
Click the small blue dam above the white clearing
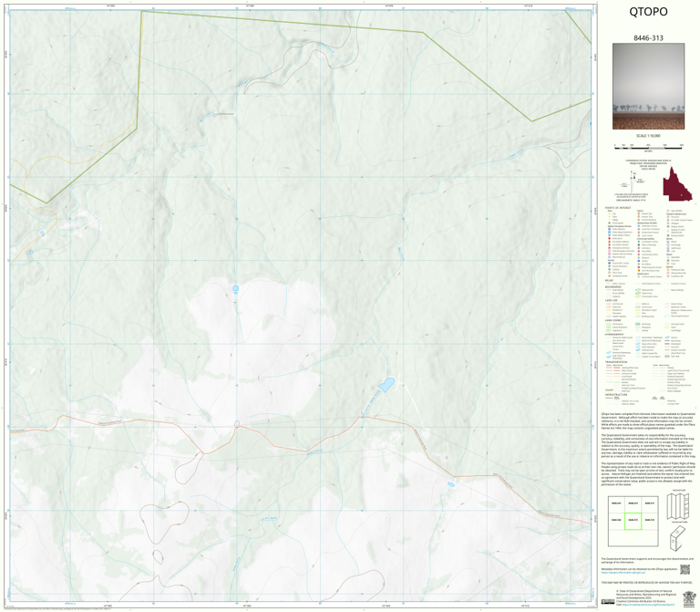point(235,288)
